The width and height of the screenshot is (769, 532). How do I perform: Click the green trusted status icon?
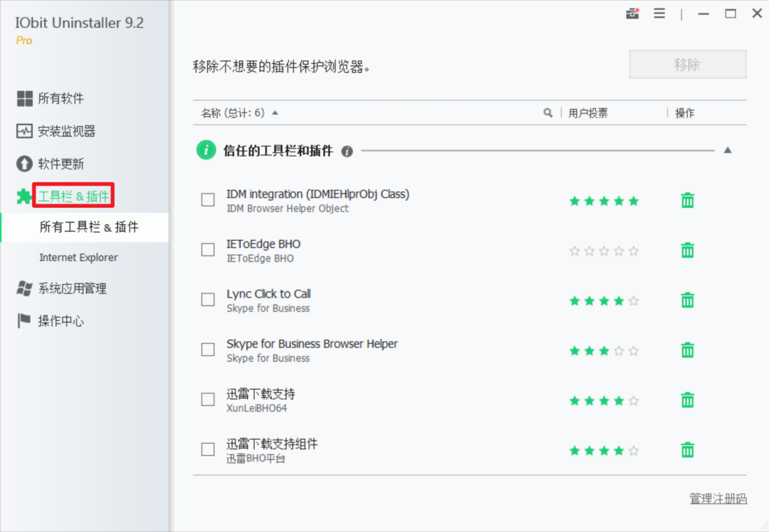click(x=206, y=150)
